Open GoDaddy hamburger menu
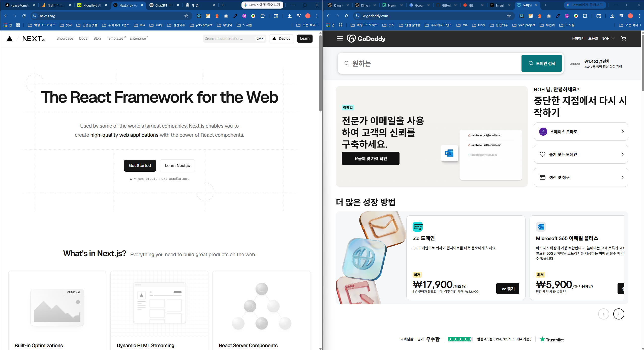The image size is (644, 350). click(x=340, y=39)
